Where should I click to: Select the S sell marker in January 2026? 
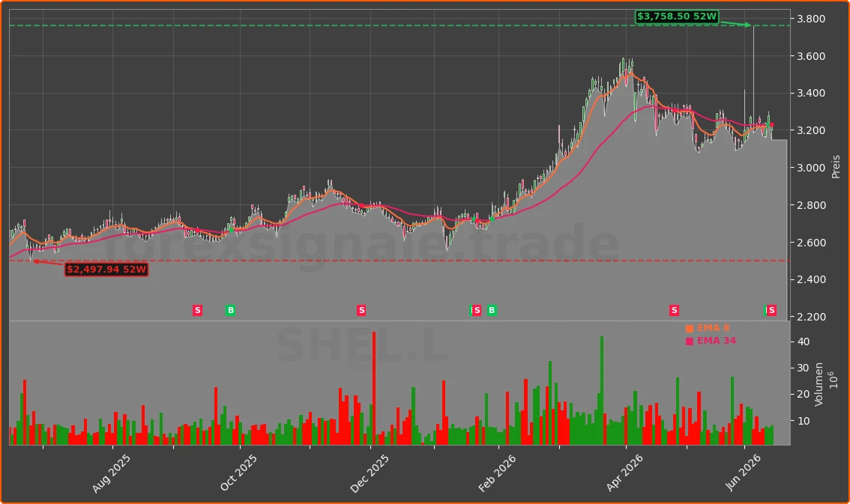(477, 310)
